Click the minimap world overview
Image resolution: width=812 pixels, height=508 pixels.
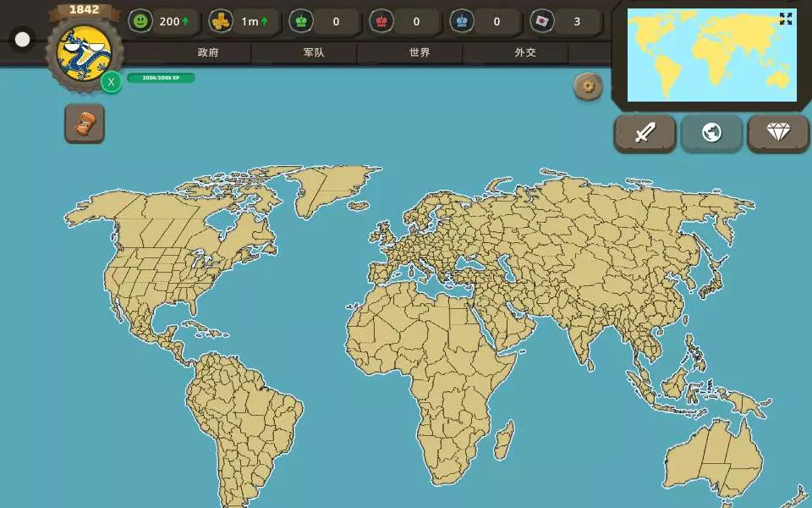[x=712, y=55]
